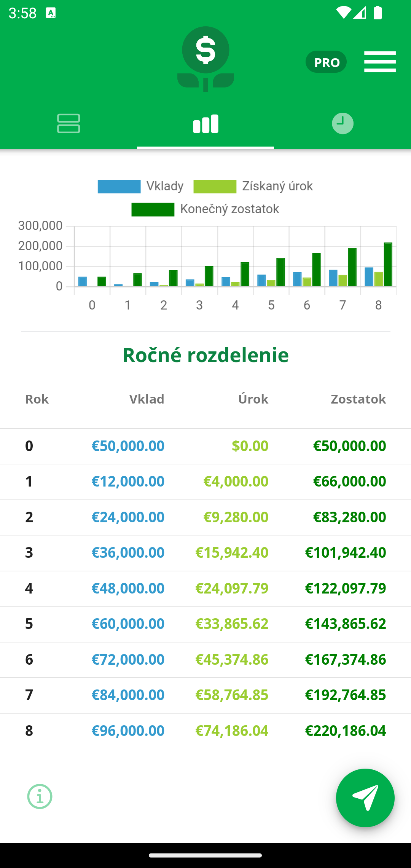Tap the €220,186.04 balance cell
This screenshot has width=411, height=868.
tap(346, 731)
